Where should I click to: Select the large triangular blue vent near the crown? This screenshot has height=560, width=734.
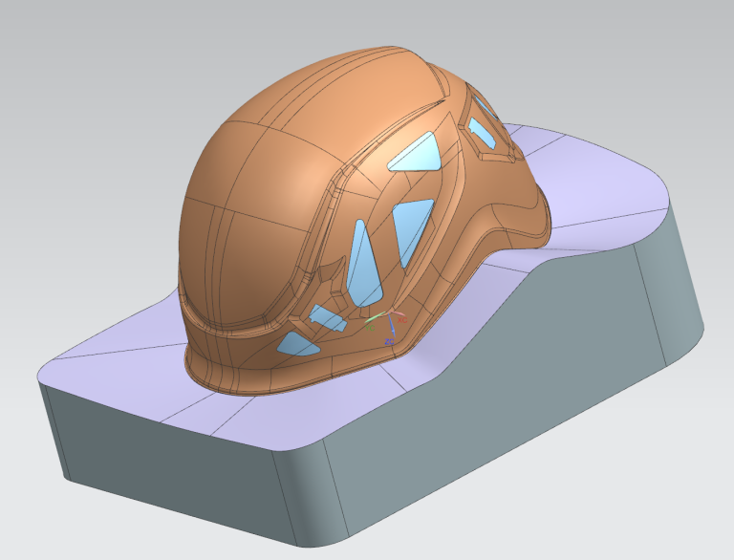click(416, 152)
